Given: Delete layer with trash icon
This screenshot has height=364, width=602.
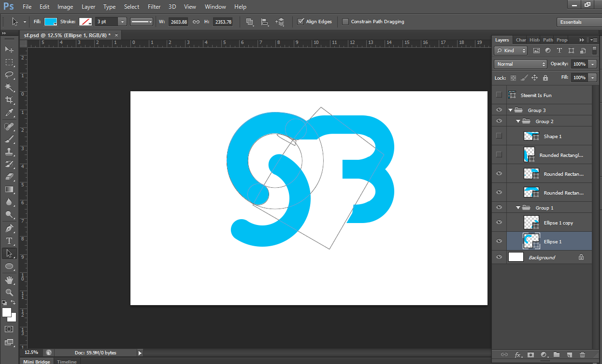Looking at the screenshot, I should [582, 355].
